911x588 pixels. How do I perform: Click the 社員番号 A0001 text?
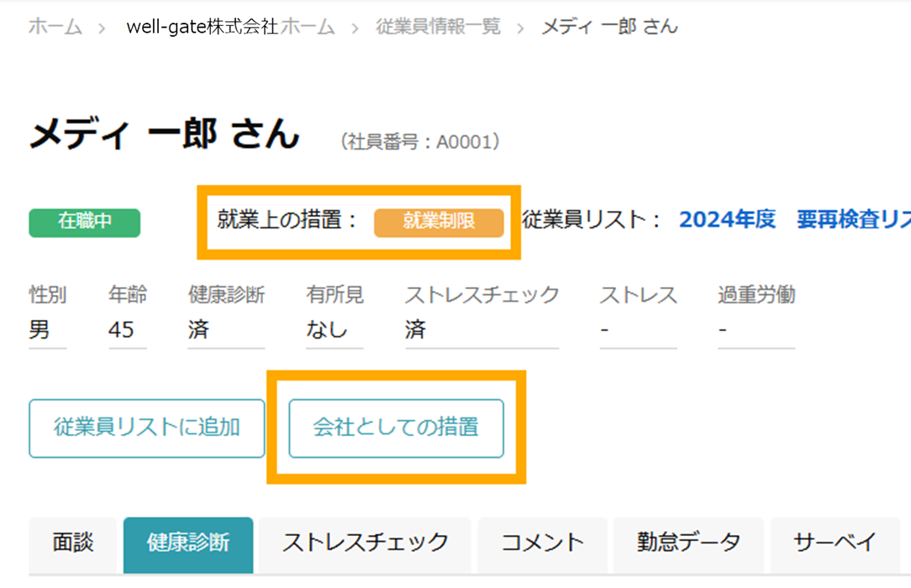[x=420, y=142]
